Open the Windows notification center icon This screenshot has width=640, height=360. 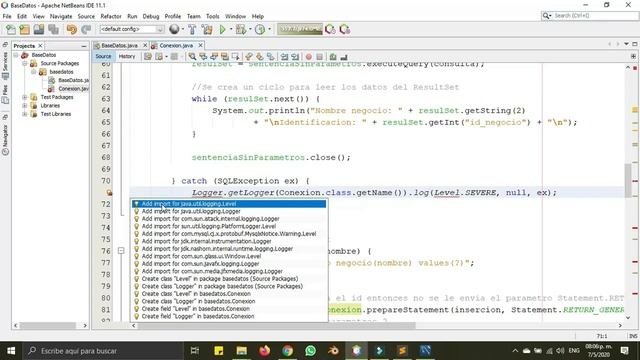pos(624,351)
